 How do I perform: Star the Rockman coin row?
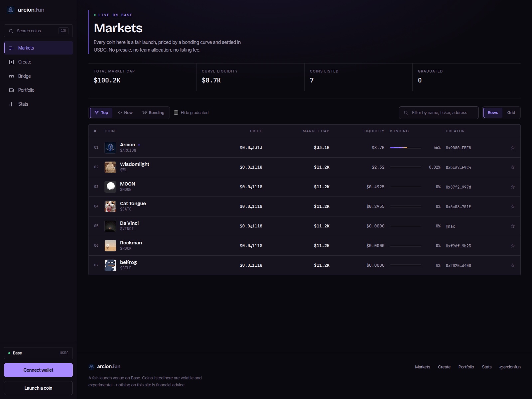[x=513, y=246]
